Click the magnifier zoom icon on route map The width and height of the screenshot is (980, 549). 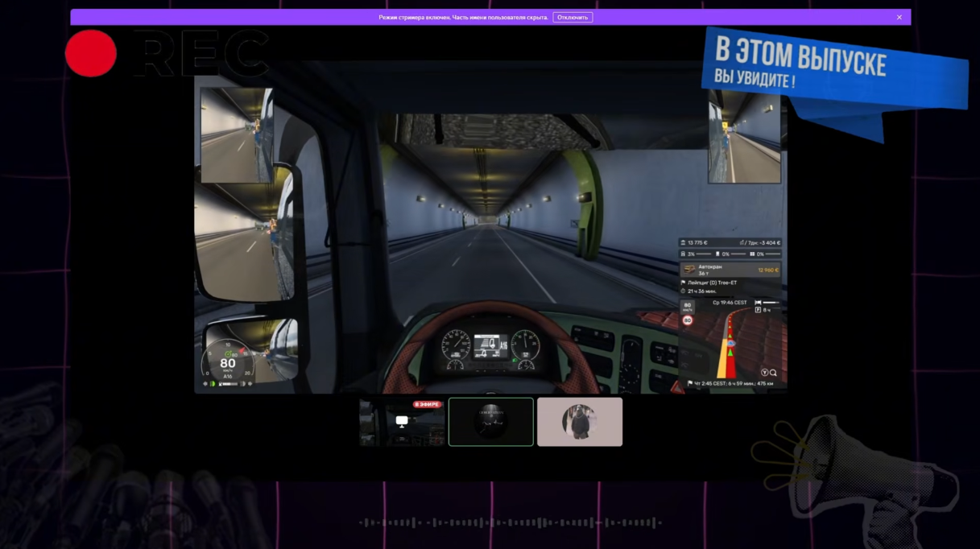[x=773, y=373]
